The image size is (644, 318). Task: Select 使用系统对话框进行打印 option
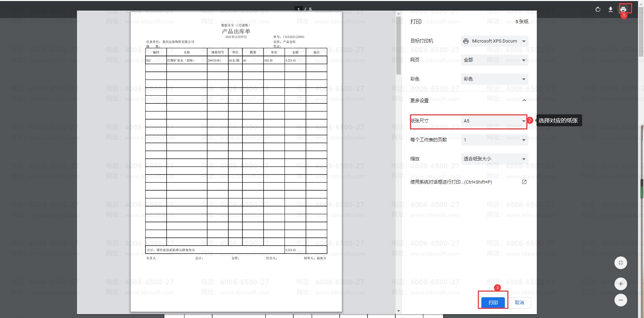(x=451, y=182)
